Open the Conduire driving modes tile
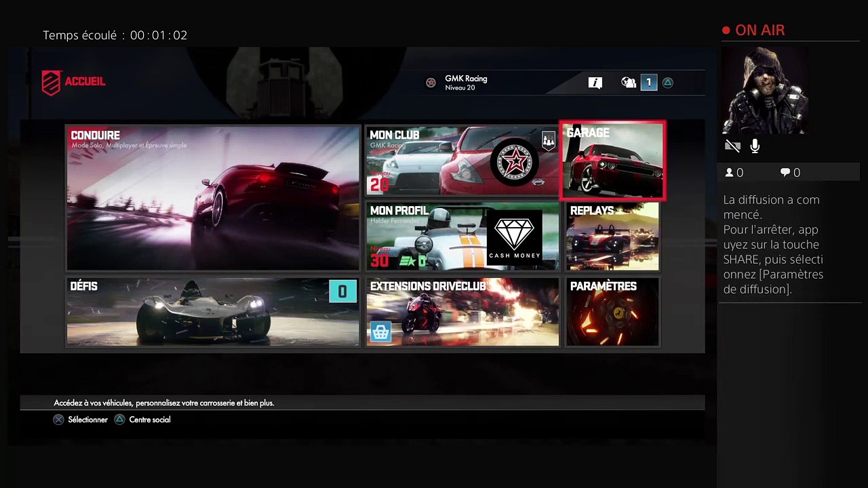Image resolution: width=868 pixels, height=488 pixels. tap(213, 198)
